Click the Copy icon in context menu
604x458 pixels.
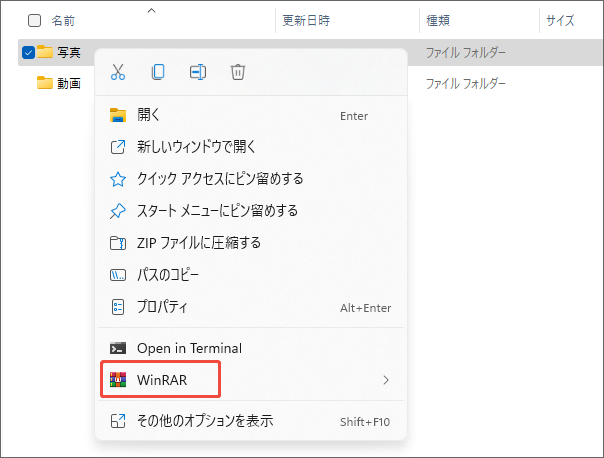point(158,72)
